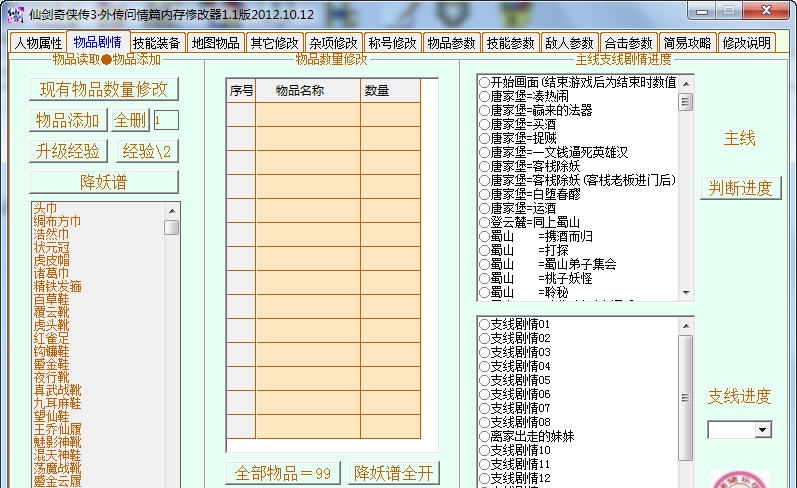The image size is (797, 488).
Task: Click the 判断进度 button
Action: 741,188
